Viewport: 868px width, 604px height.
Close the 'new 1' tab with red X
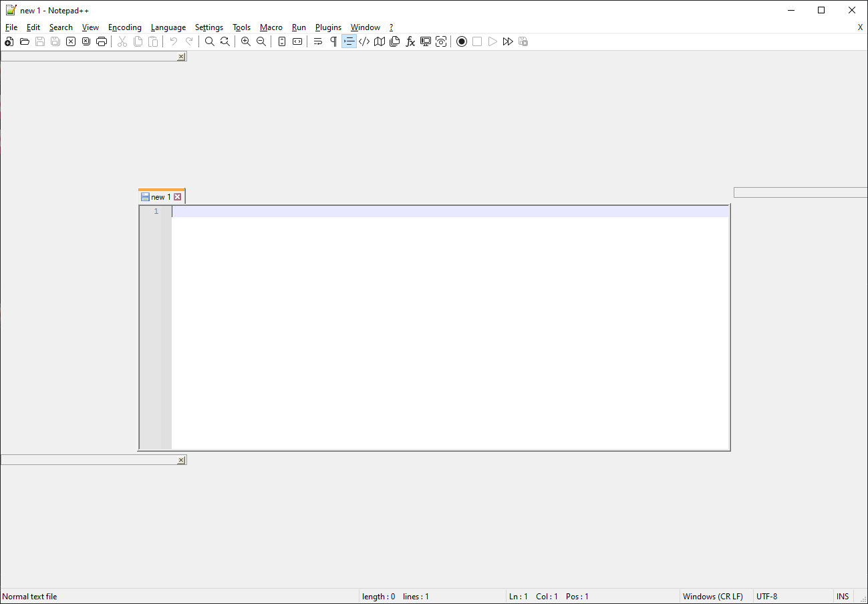pos(178,197)
